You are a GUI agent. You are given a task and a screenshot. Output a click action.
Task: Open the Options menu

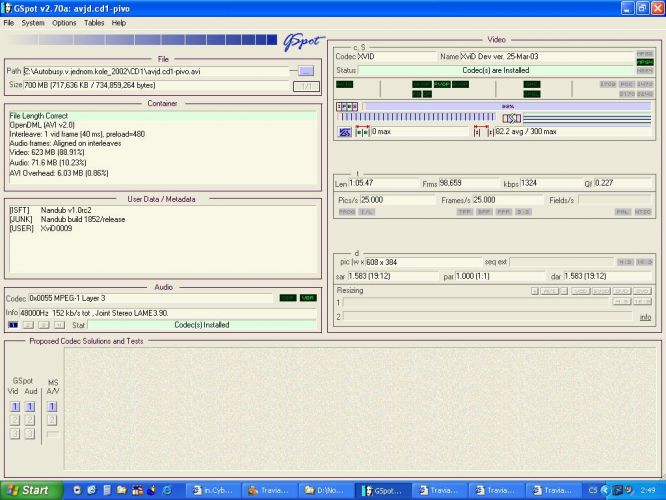pos(64,23)
